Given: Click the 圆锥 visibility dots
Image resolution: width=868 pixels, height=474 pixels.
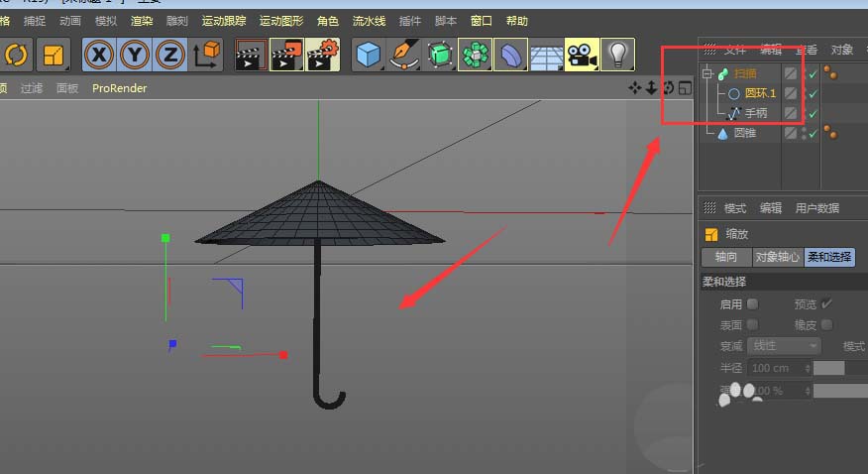Looking at the screenshot, I should (x=804, y=133).
